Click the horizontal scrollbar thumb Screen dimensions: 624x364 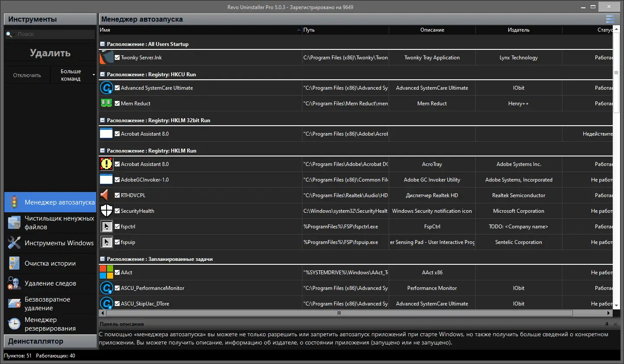339,313
